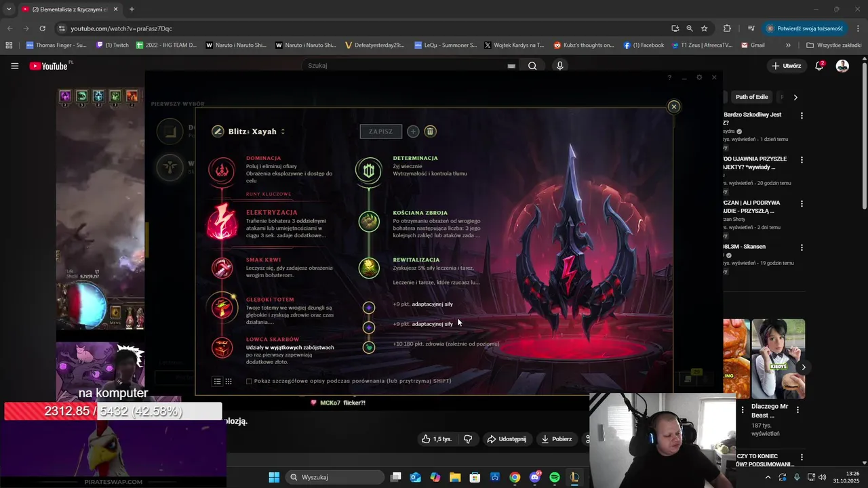Select the Dominacja rune tree icon
The image size is (868, 488).
click(x=222, y=171)
